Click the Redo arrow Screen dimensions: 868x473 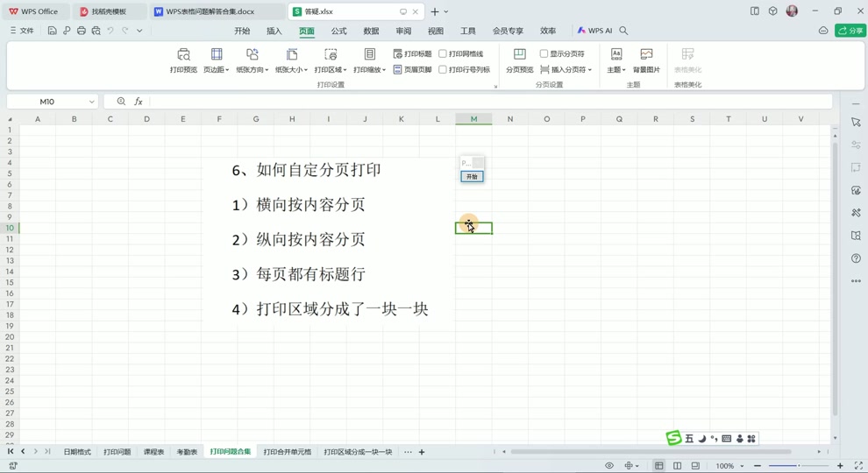tap(125, 31)
